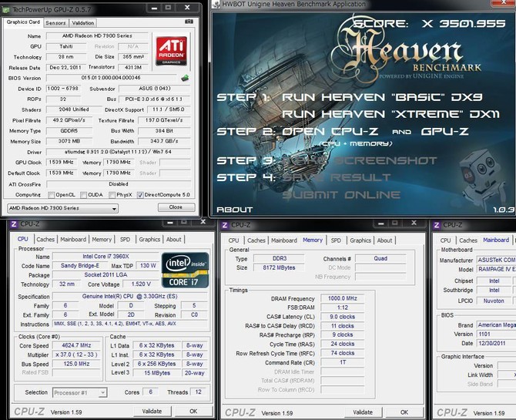The image size is (516, 420).
Task: Select the Caches tab in CPU-Z Memory window
Action: 256,240
